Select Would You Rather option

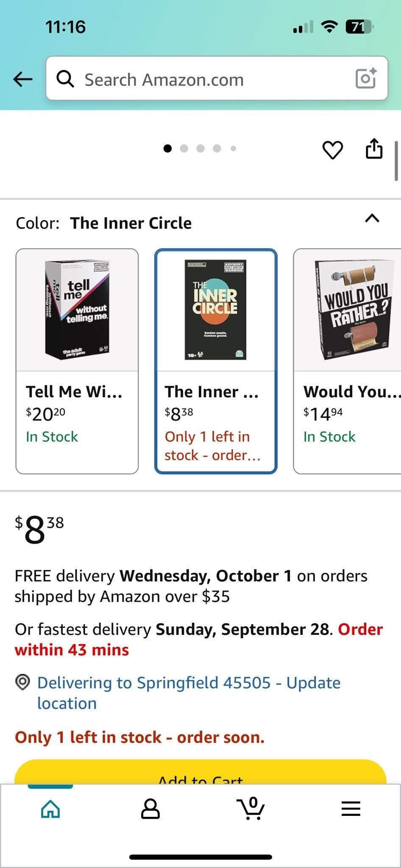coord(347,361)
